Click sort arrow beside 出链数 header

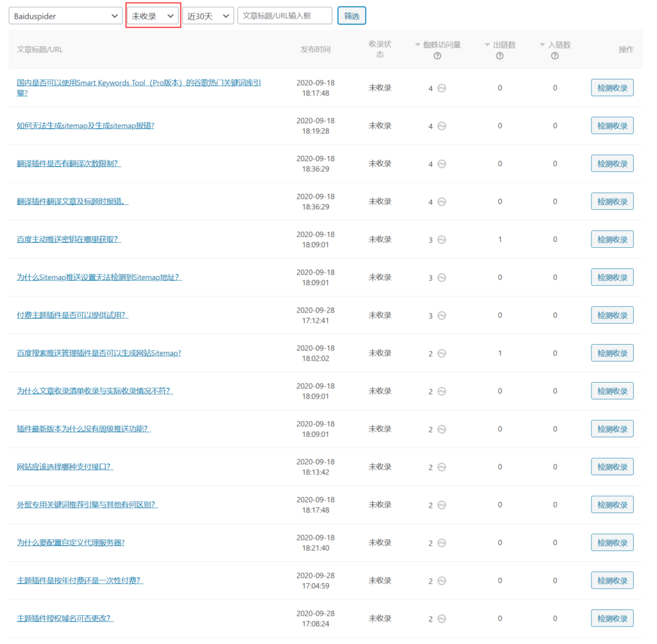click(x=487, y=45)
